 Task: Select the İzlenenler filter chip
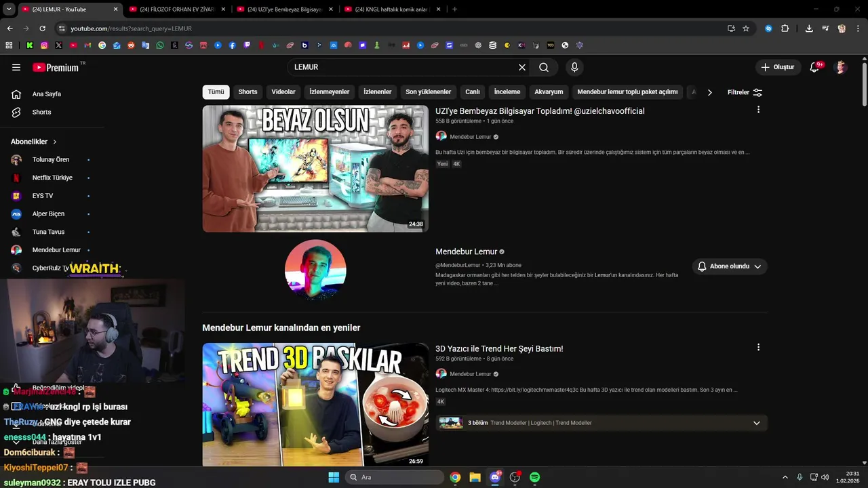pyautogui.click(x=378, y=92)
